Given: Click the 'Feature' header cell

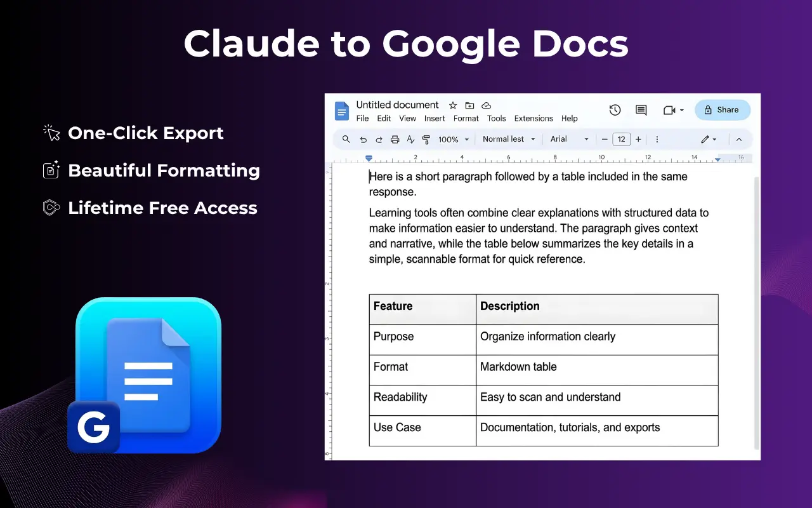Looking at the screenshot, I should pyautogui.click(x=422, y=309).
